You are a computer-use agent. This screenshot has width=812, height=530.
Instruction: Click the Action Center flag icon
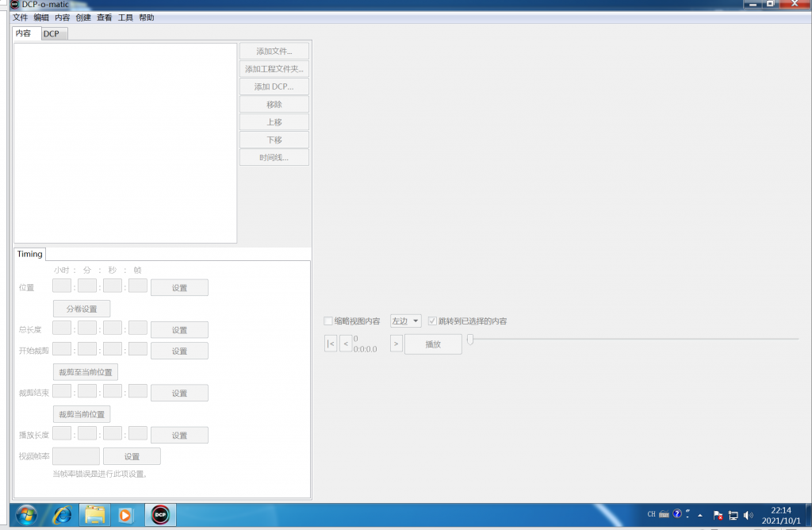[x=718, y=514]
